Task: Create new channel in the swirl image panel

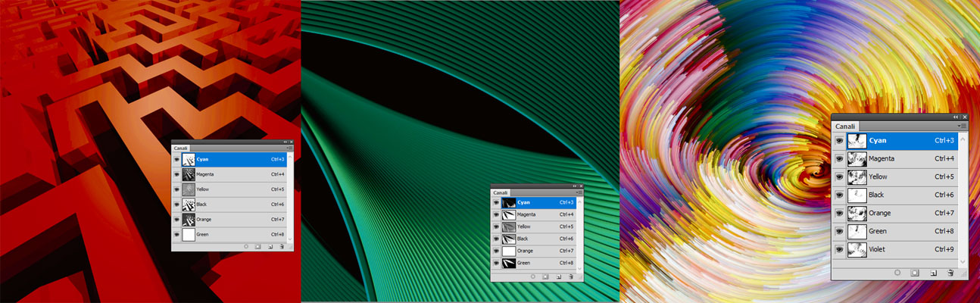Action: tap(933, 273)
